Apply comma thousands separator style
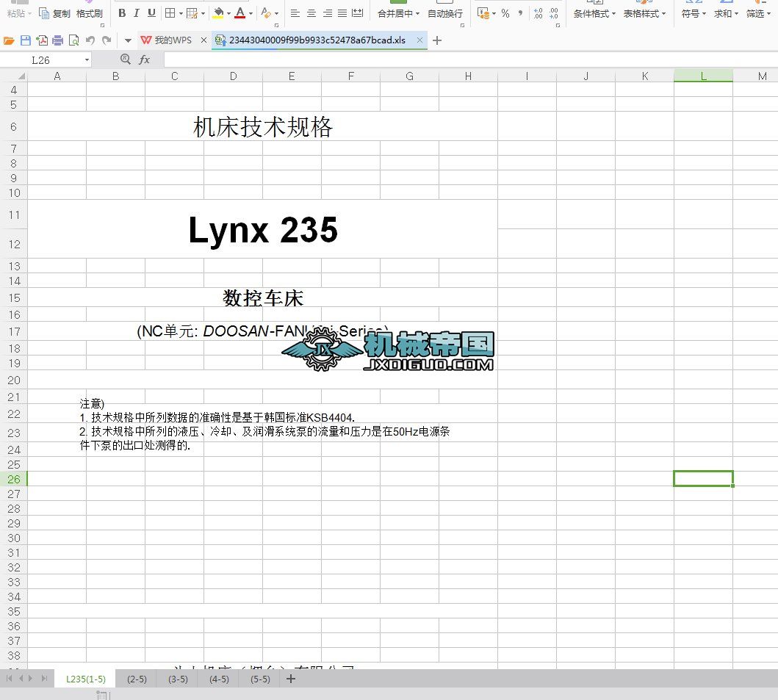Screen dimensions: 778x700 (520, 13)
